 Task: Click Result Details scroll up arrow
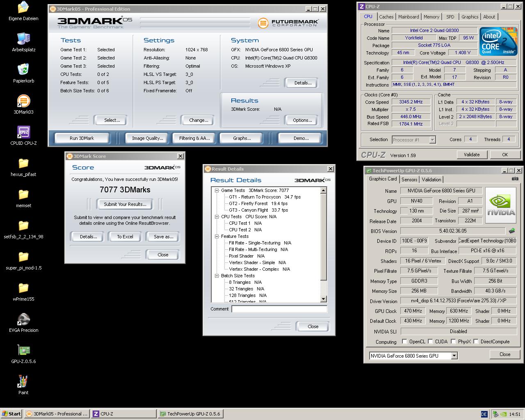[323, 190]
